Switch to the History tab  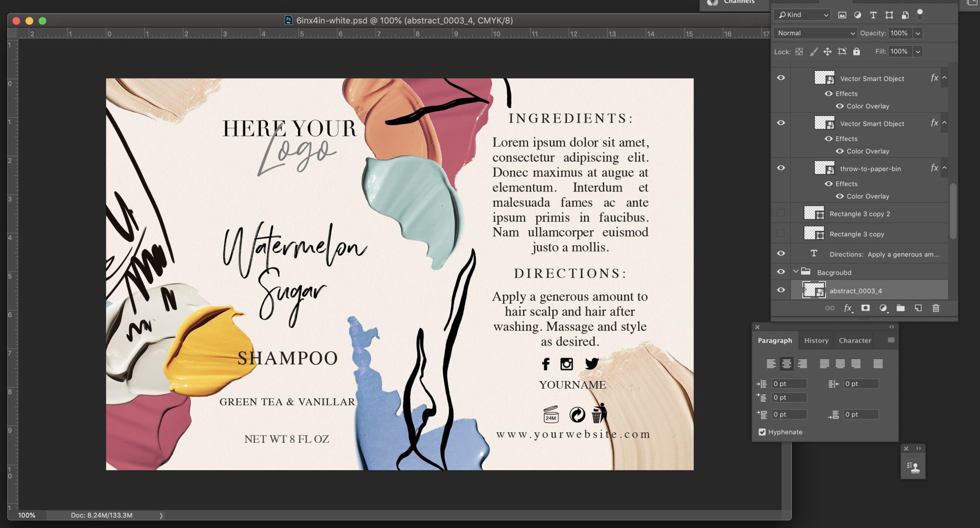tap(816, 340)
